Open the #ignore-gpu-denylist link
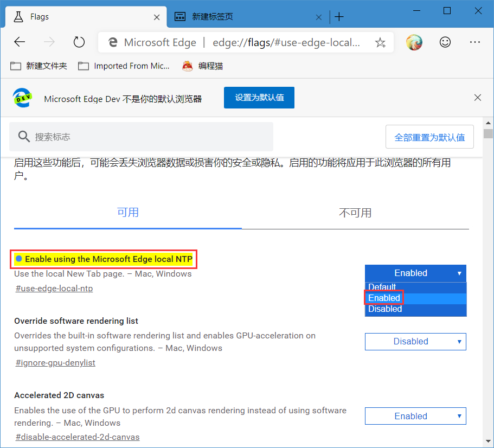The image size is (494, 448). click(55, 362)
